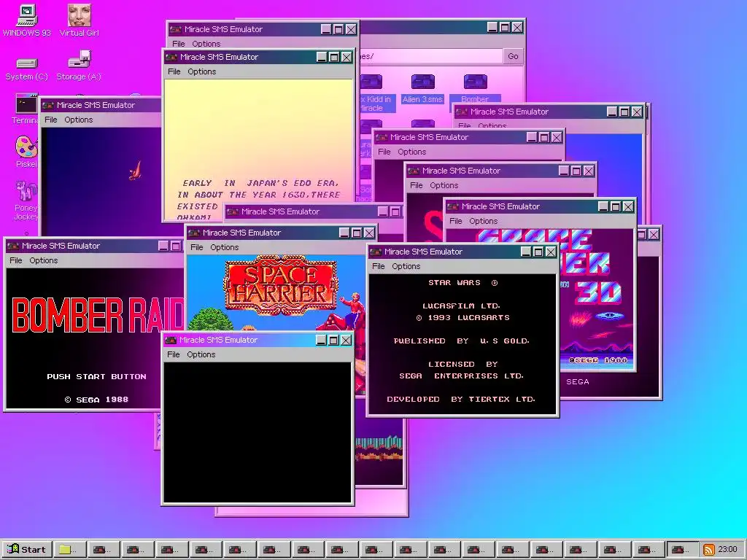
Task: Click 'EARLY IN JAPAN'S EDO ERA' story text
Action: [260, 183]
